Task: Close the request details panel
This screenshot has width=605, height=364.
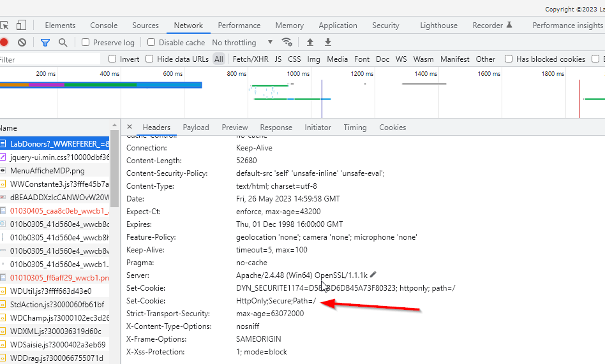Action: coord(130,127)
